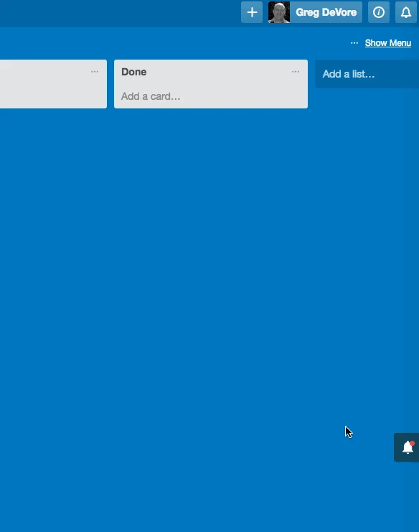
Task: Open notifications bell in the top header
Action: [406, 12]
